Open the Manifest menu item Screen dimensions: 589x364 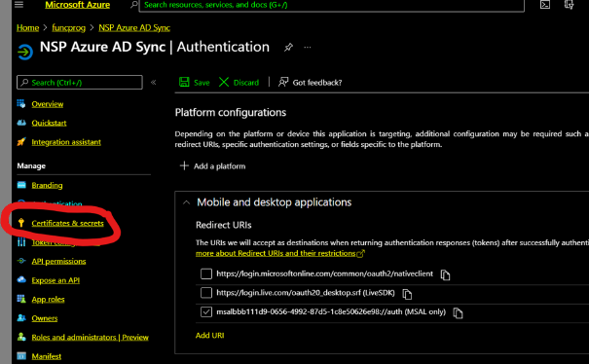46,356
